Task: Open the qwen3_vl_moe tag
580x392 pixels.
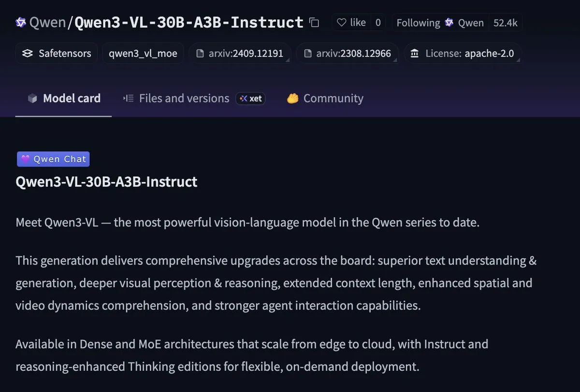Action: (143, 54)
